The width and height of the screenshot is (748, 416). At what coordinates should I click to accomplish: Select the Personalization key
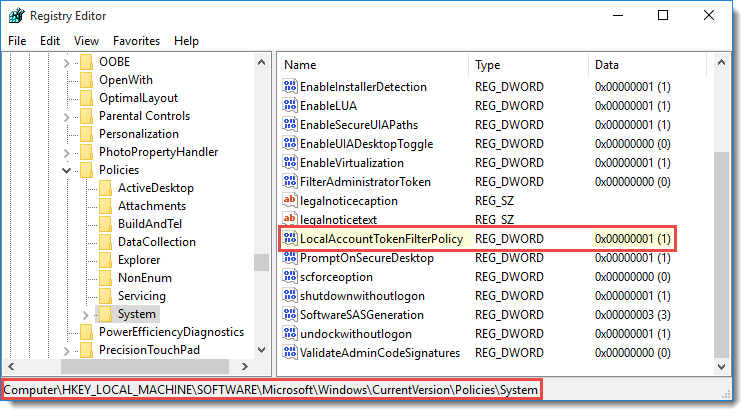coord(139,134)
